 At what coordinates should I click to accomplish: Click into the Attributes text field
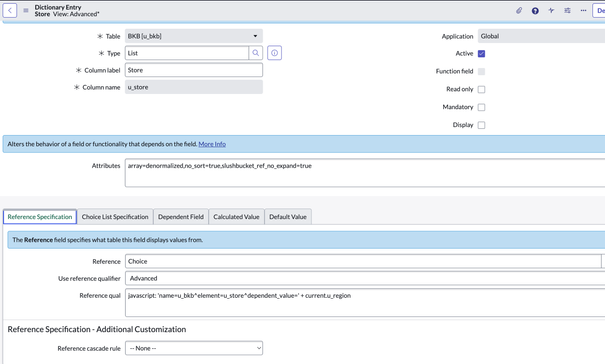click(365, 173)
